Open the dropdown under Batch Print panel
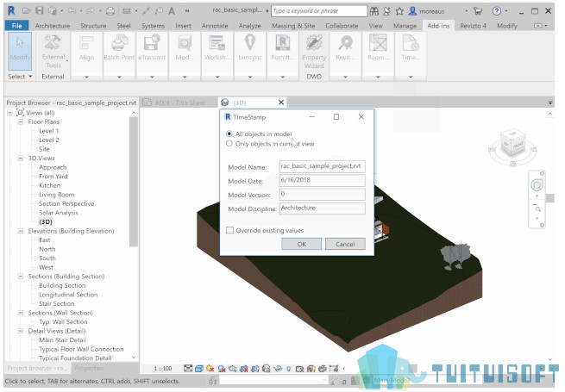Viewport: 565px width, 392px height. tap(119, 77)
